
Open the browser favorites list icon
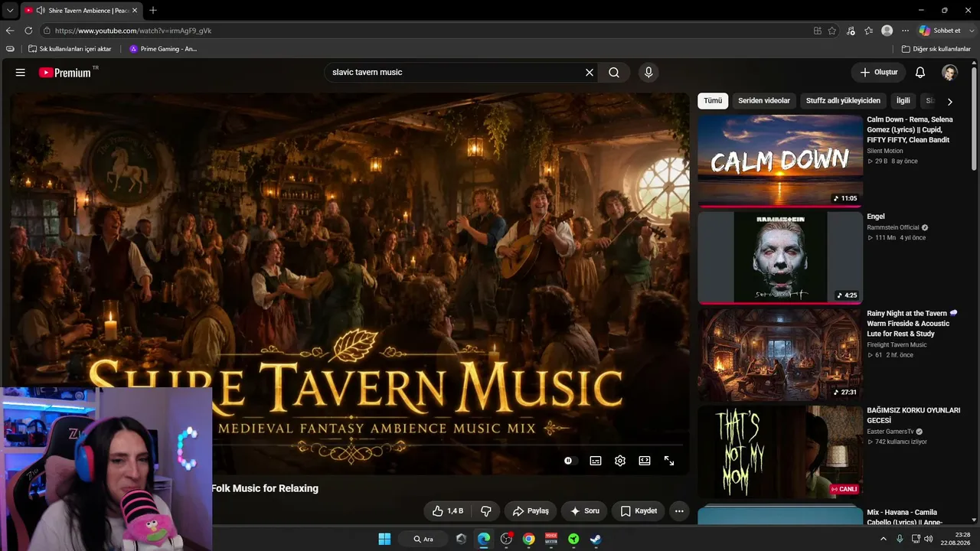tap(869, 31)
